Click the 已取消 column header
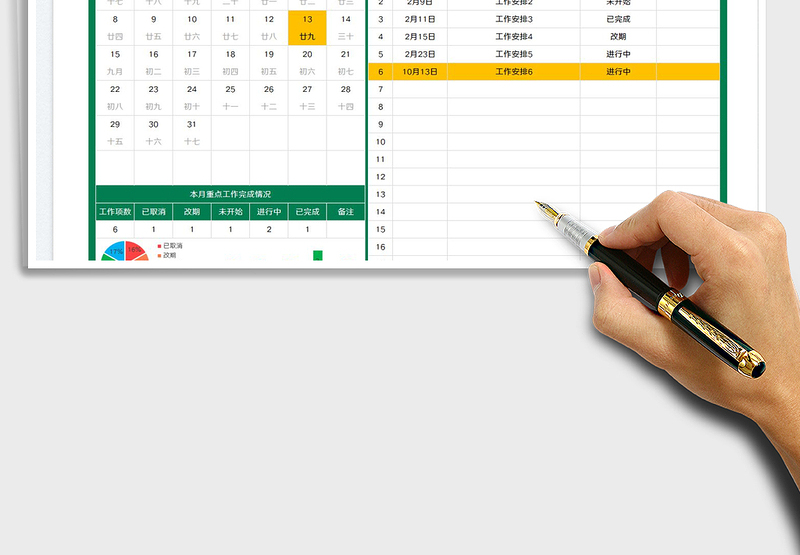This screenshot has height=555, width=800. pos(153,212)
